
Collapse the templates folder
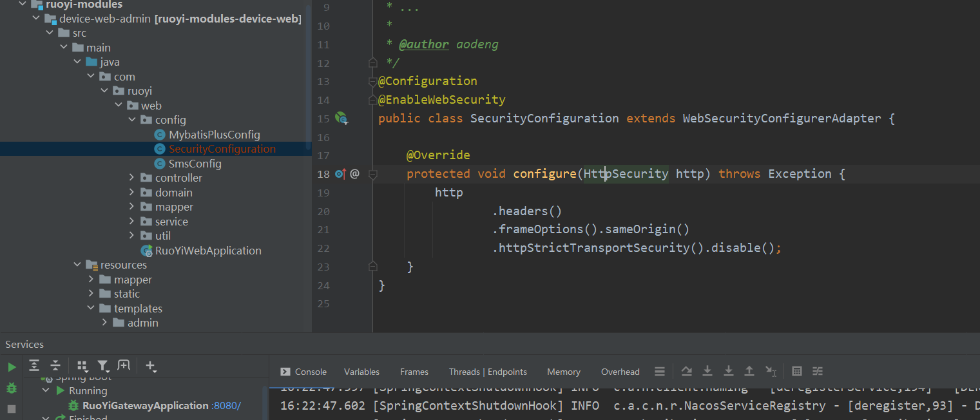pos(91,309)
